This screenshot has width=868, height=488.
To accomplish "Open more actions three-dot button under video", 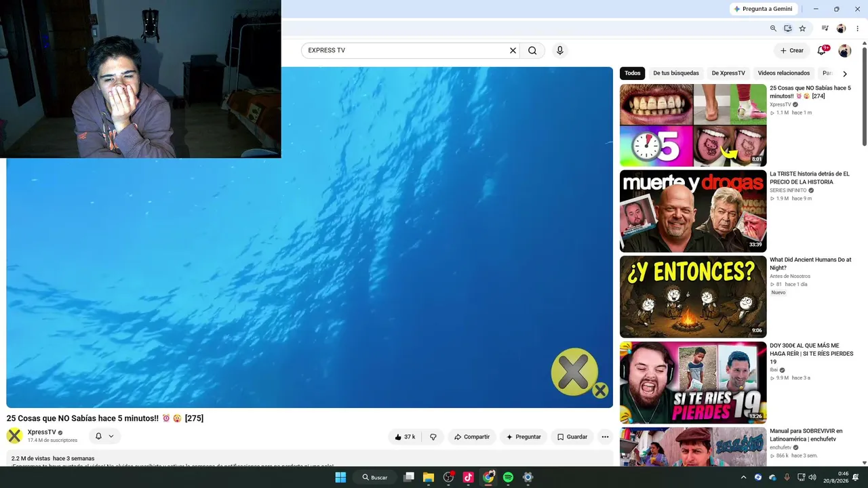I will 605,437.
